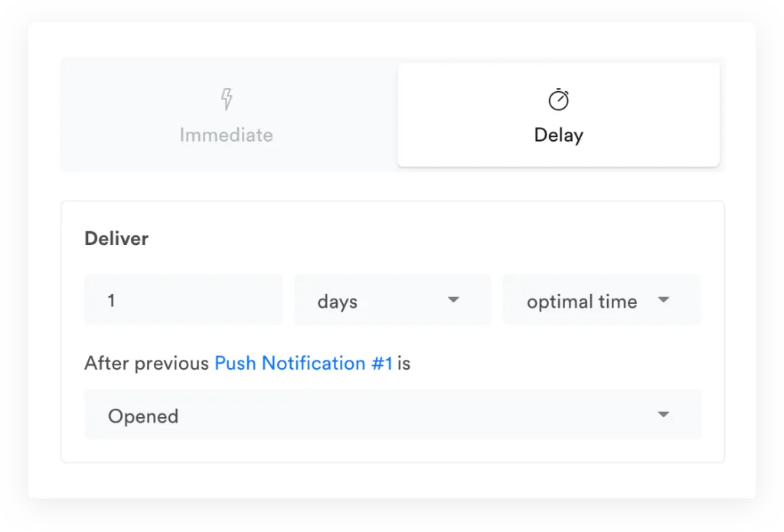This screenshot has width=784, height=532.
Task: Click the "Opened" text in status selector
Action: [143, 416]
